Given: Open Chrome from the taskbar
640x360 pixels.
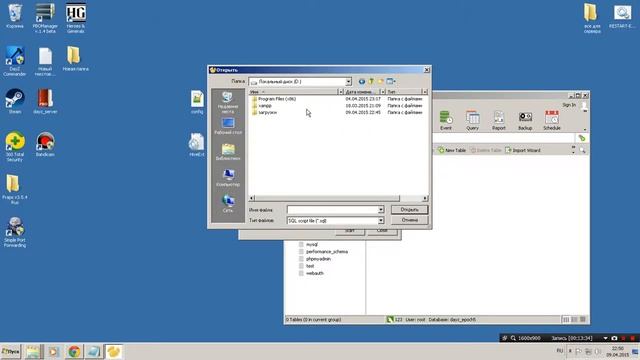Looking at the screenshot, I should (74, 351).
